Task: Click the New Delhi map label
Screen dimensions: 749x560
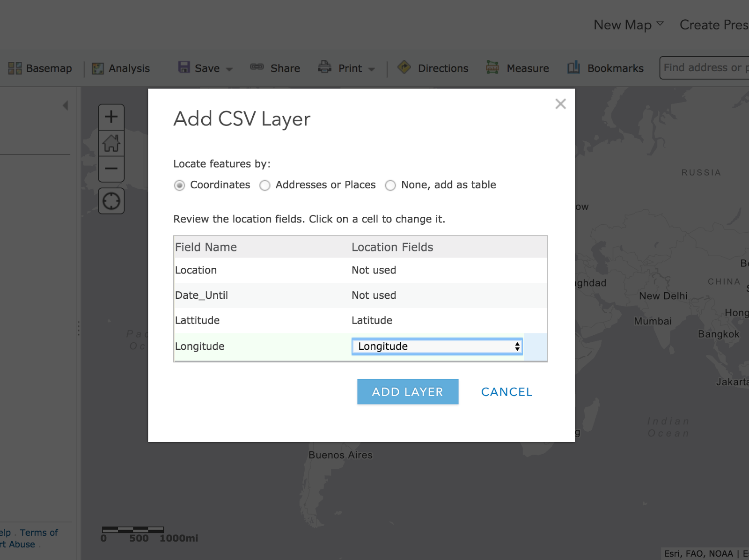Action: 663,296
